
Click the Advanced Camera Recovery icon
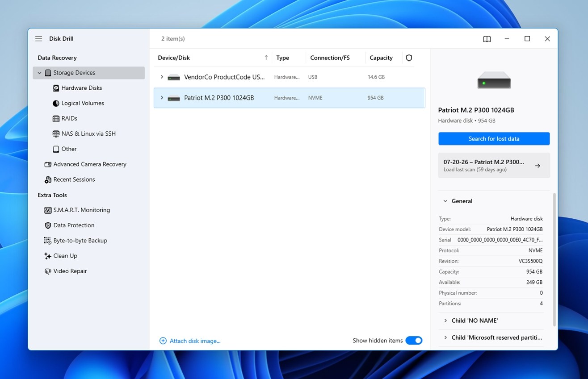coord(48,164)
